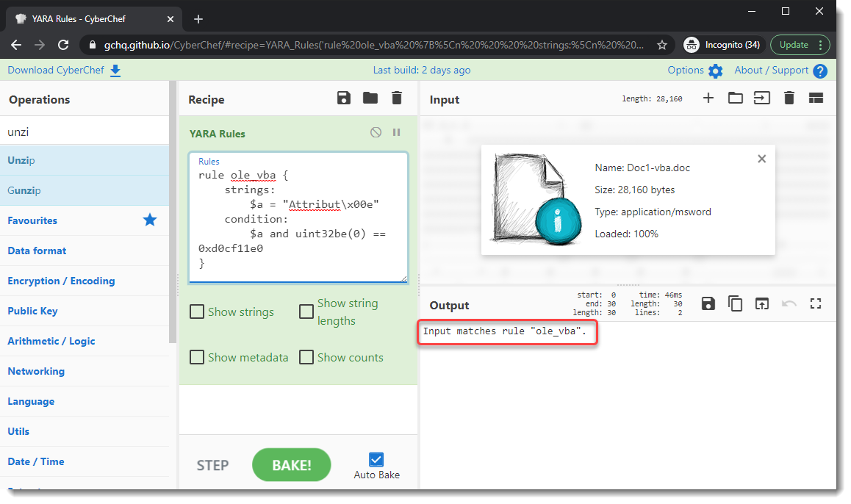Copy output to clipboard

point(735,303)
